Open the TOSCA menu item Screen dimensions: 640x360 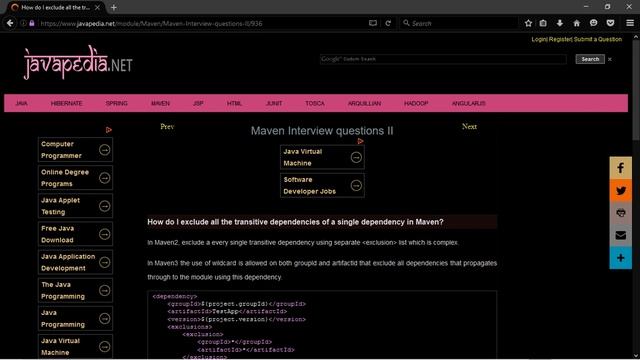point(315,104)
